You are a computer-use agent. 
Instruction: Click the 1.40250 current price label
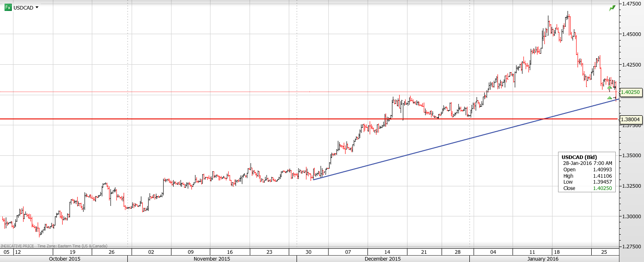(x=630, y=92)
